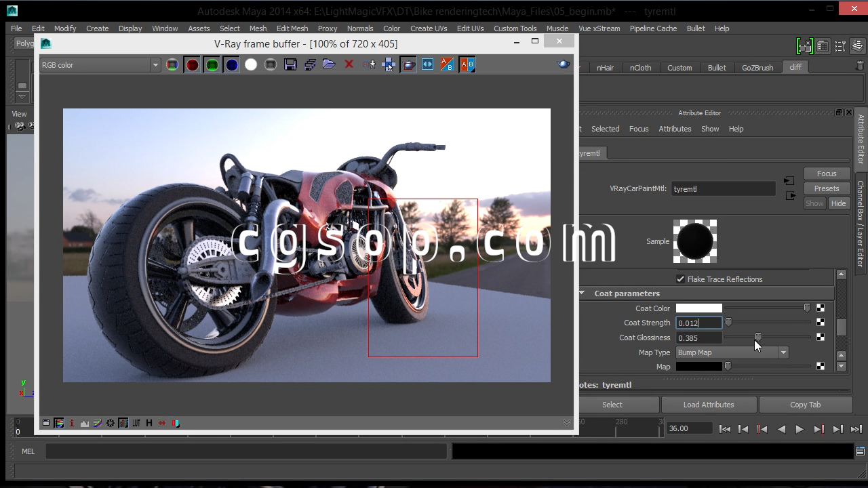The image size is (868, 488).
Task: Clear the frame buffer image
Action: (x=349, y=65)
